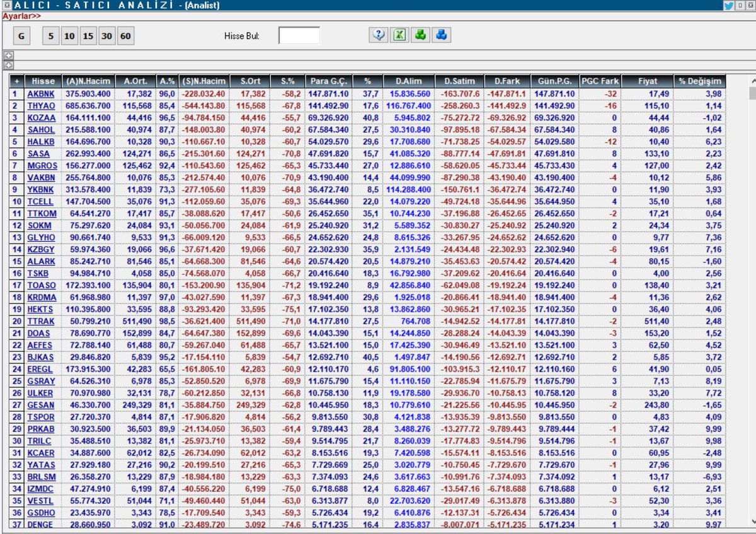Open the KRDMA stock link
This screenshot has height=534, width=756.
(42, 297)
